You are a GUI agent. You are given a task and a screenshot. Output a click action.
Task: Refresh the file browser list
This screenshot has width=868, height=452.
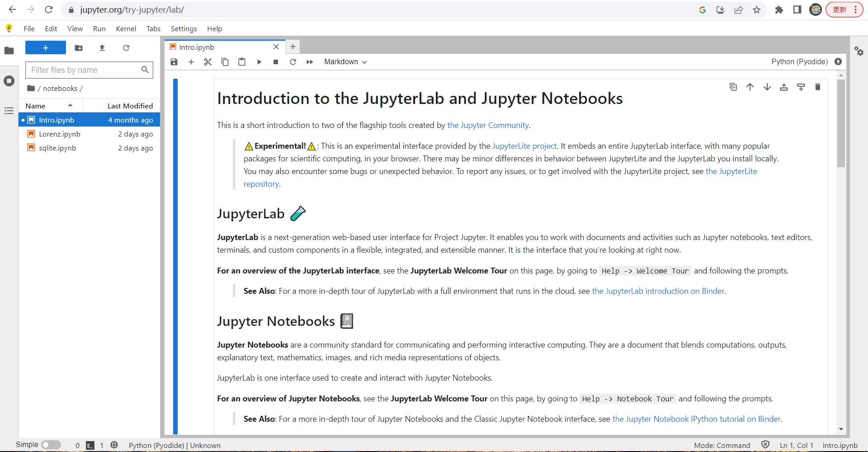coord(126,48)
